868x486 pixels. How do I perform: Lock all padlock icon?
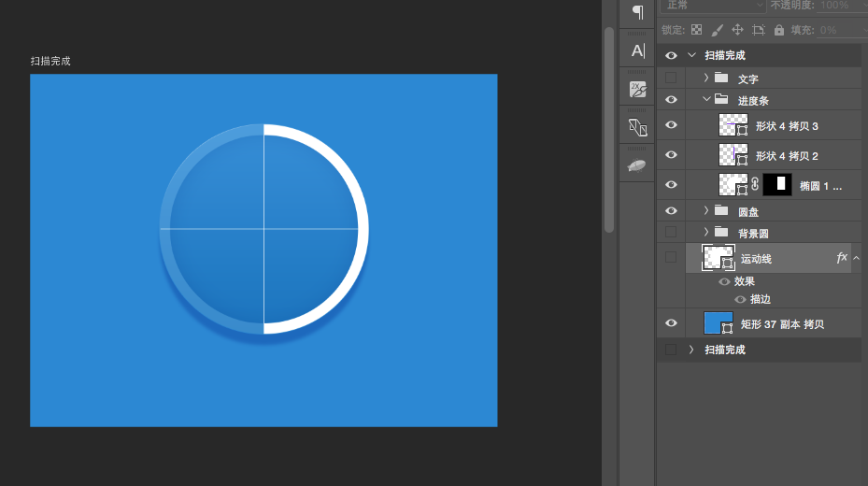click(x=779, y=30)
